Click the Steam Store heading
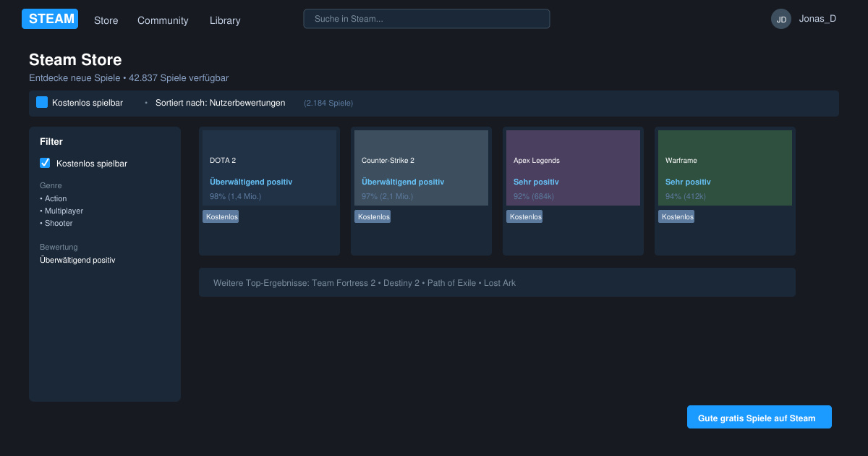 click(x=75, y=59)
